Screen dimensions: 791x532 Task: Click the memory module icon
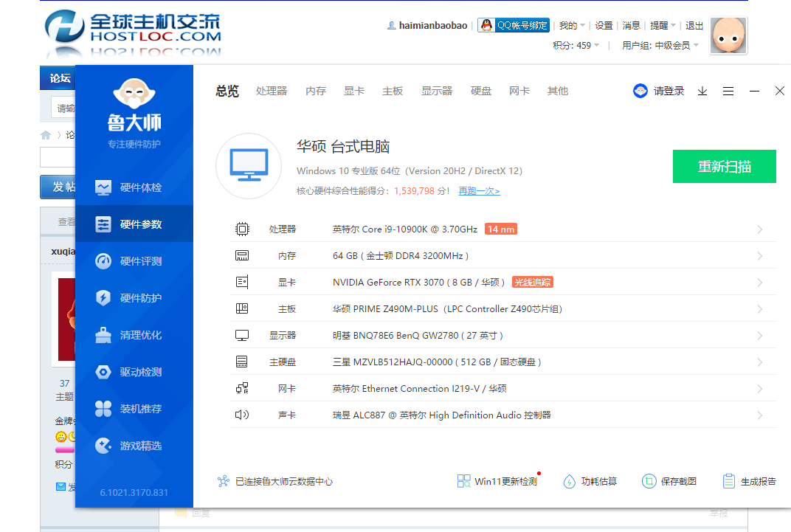click(242, 255)
